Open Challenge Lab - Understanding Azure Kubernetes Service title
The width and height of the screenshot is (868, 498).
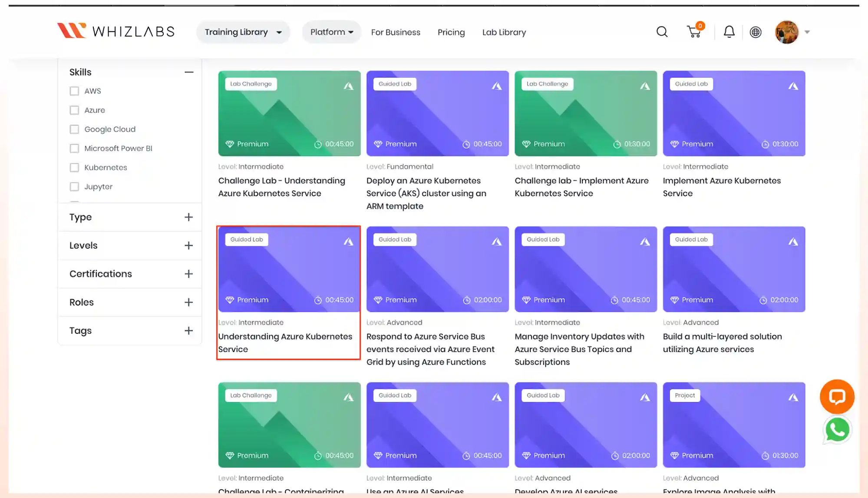(x=282, y=187)
